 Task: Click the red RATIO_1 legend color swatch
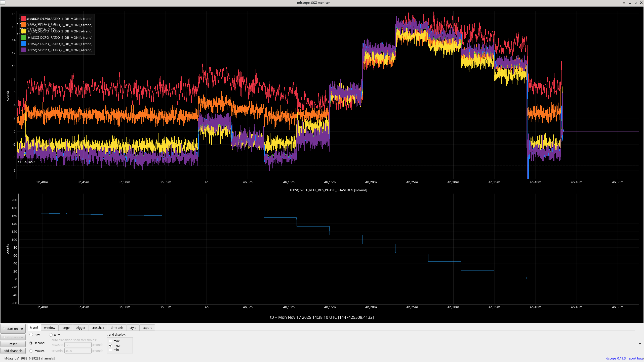coord(24,19)
